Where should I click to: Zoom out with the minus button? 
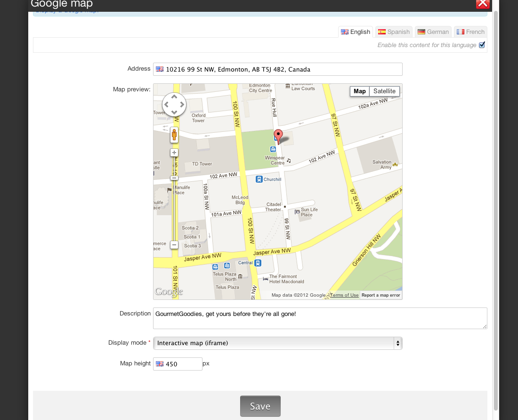coord(174,245)
